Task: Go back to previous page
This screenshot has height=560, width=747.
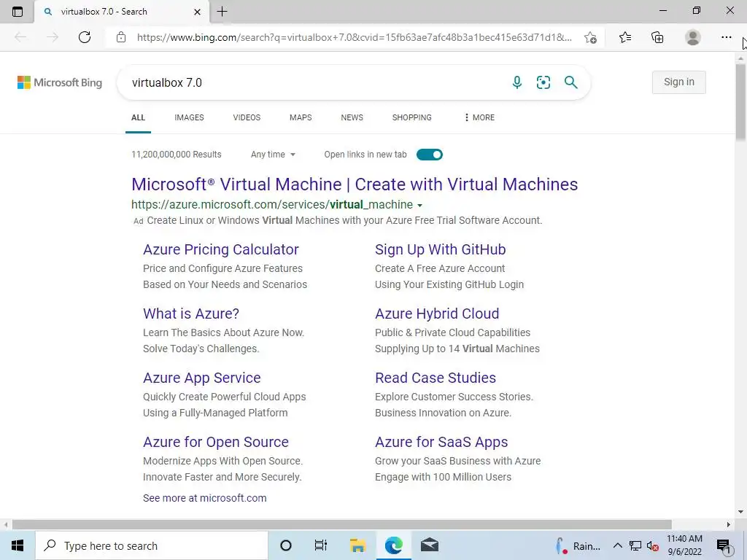Action: [20, 37]
